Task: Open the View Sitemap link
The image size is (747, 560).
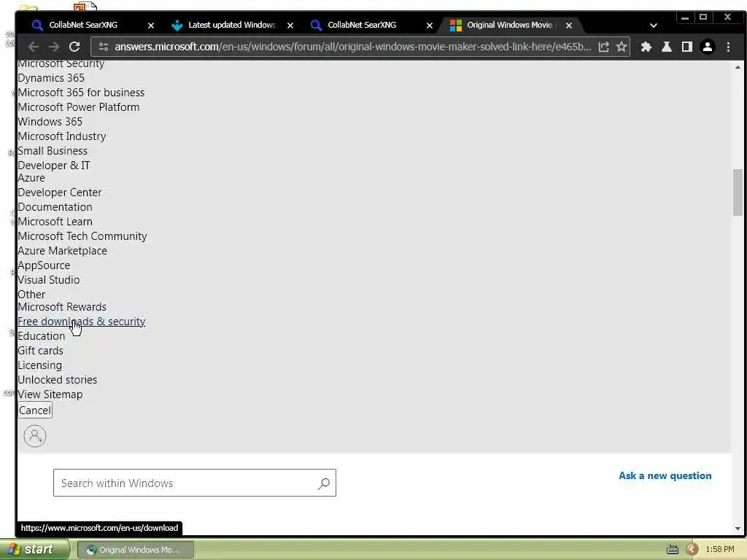Action: click(50, 394)
